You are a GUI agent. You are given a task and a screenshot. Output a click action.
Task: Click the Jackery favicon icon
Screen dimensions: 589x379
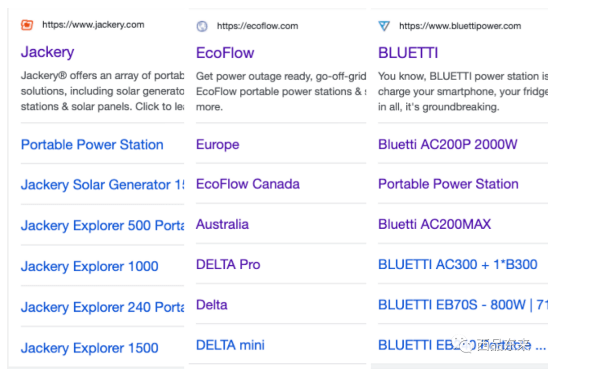pyautogui.click(x=27, y=25)
